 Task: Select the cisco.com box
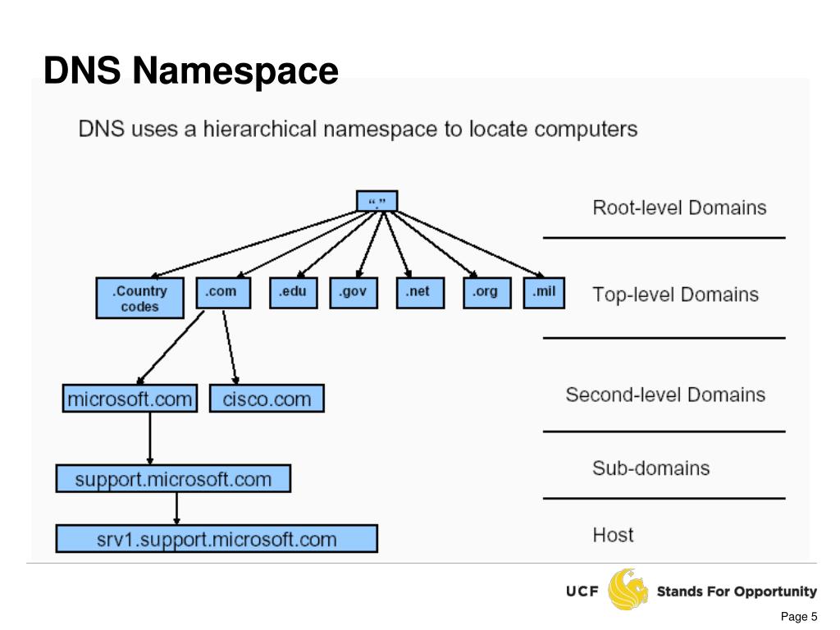[267, 398]
